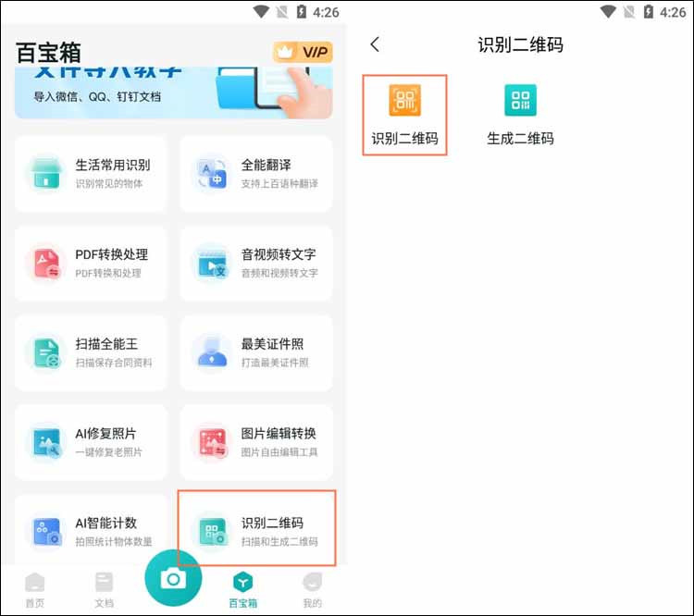The height and width of the screenshot is (616, 694).
Task: Tap the battery icon in left status bar
Action: point(302,11)
